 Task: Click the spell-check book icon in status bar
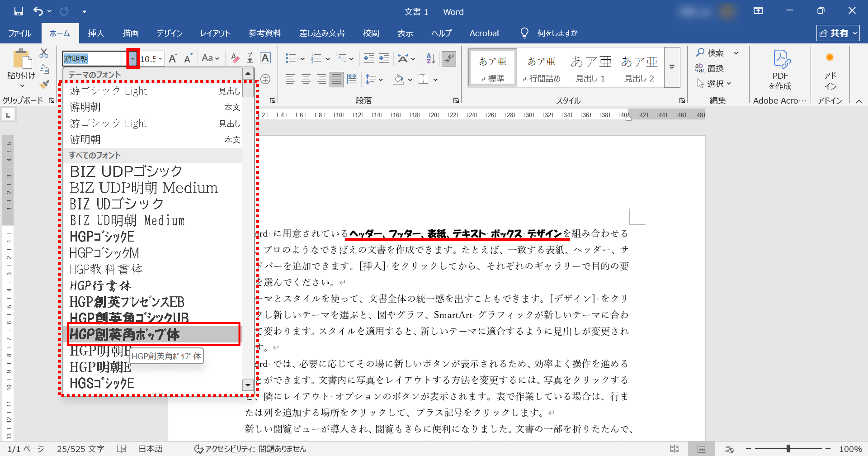[122, 448]
